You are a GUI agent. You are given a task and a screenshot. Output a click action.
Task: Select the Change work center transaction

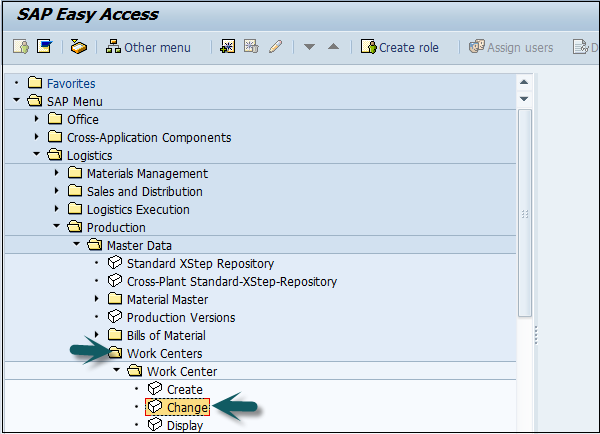click(x=187, y=408)
